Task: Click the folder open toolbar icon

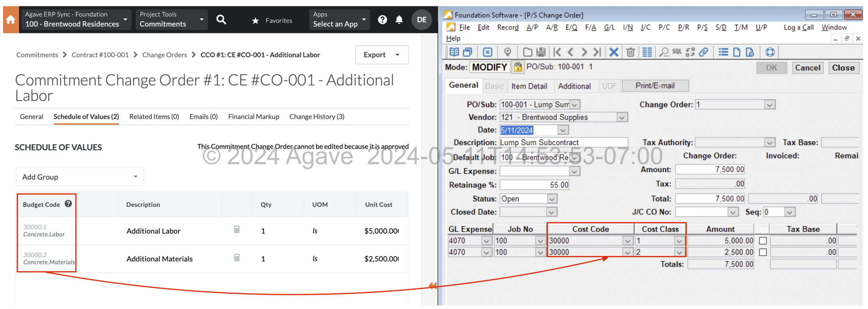Action: coord(528,52)
